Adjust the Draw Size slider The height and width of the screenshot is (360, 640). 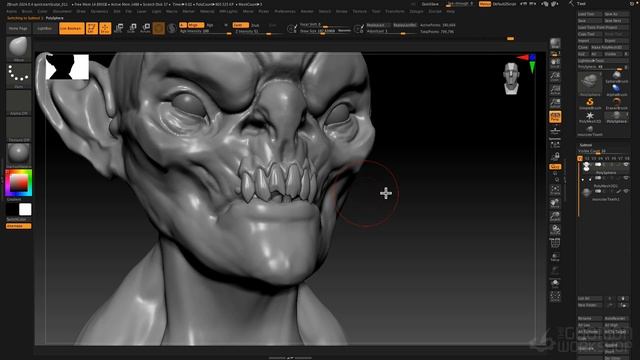point(325,31)
